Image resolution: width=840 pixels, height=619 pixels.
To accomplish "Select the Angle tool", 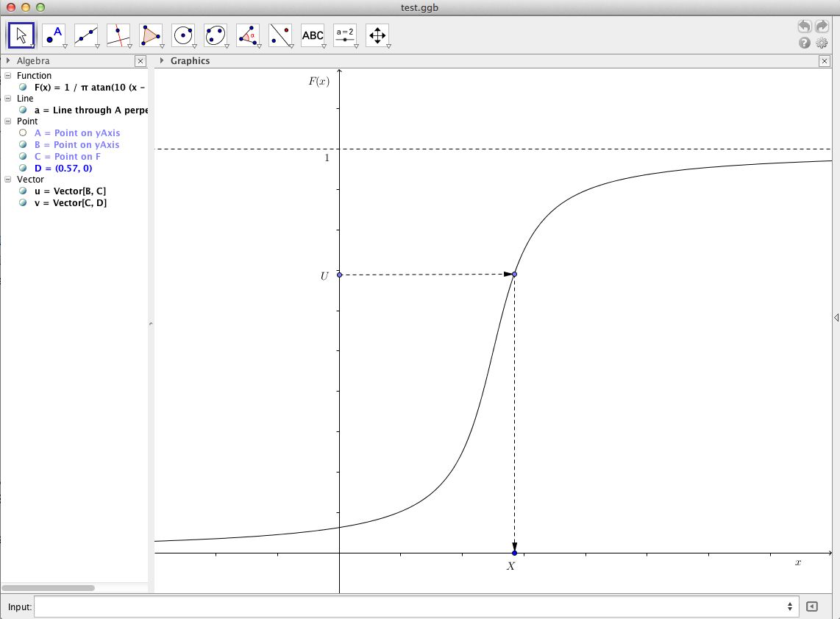I will [248, 35].
